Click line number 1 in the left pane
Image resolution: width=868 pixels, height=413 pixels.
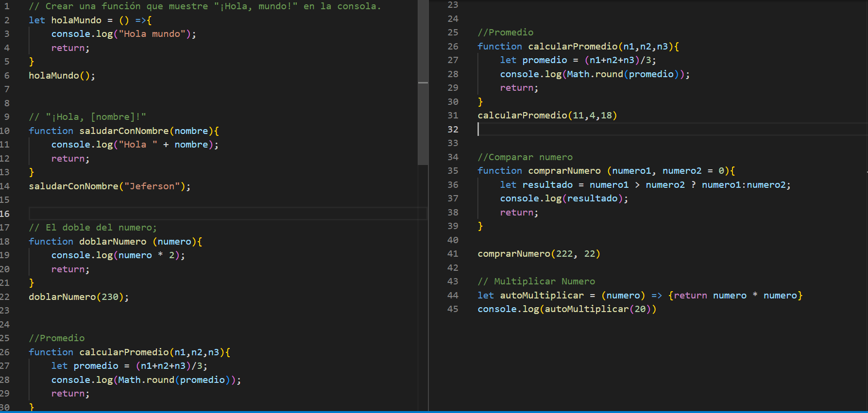pyautogui.click(x=7, y=6)
